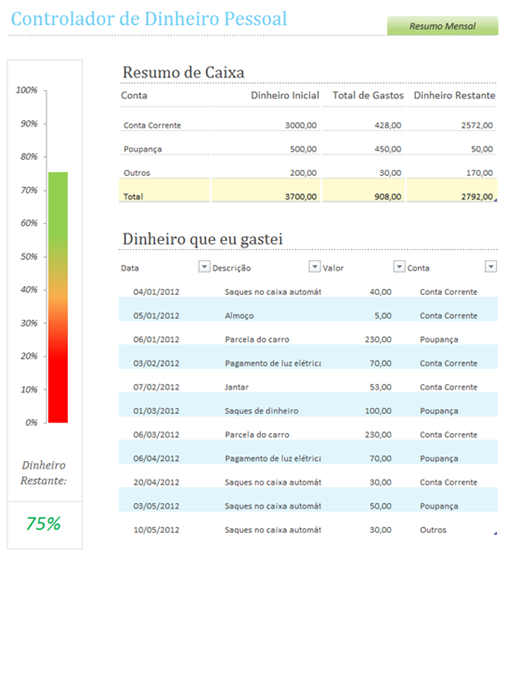Screen dimensions: 520x675
Task: Click the Poupança account cell in 01/03/2012 row
Action: (x=439, y=411)
